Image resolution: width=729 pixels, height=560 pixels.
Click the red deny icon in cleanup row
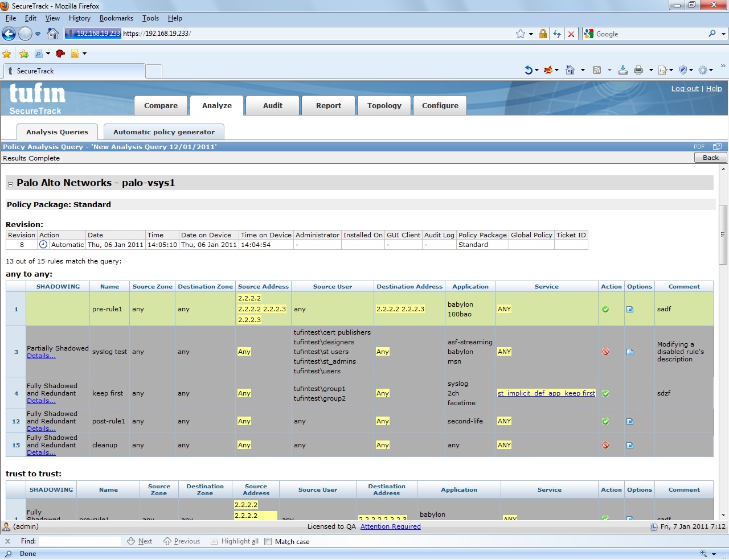click(605, 446)
